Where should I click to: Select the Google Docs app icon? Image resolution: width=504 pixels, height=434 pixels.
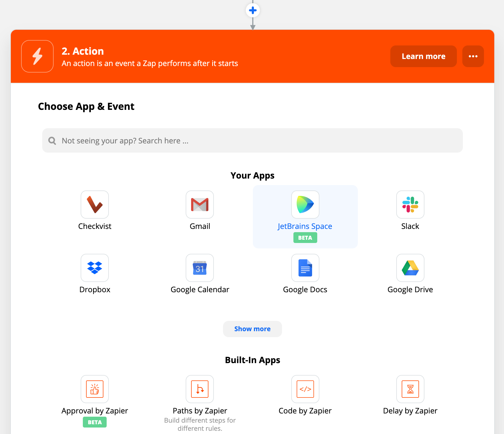click(x=305, y=268)
